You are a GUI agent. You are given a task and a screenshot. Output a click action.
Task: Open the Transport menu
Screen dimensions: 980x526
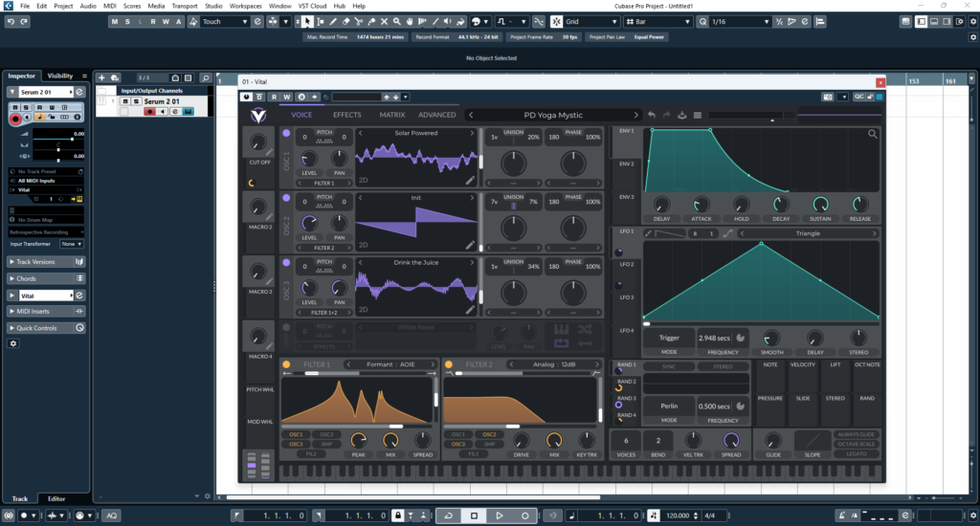tap(185, 6)
